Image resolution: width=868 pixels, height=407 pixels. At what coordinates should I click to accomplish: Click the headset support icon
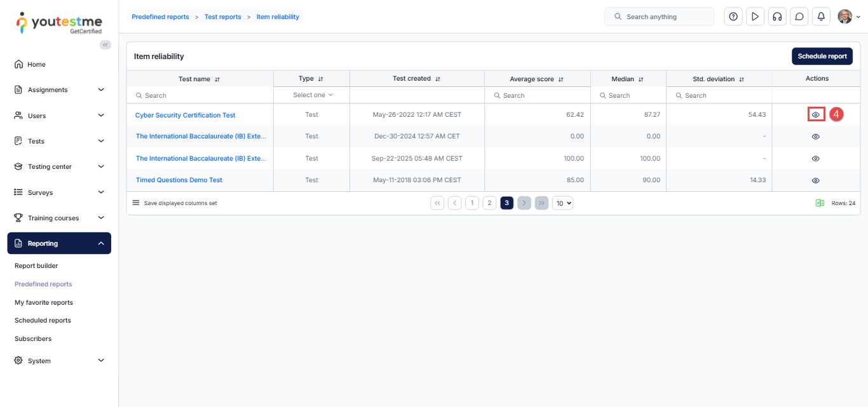pyautogui.click(x=776, y=17)
